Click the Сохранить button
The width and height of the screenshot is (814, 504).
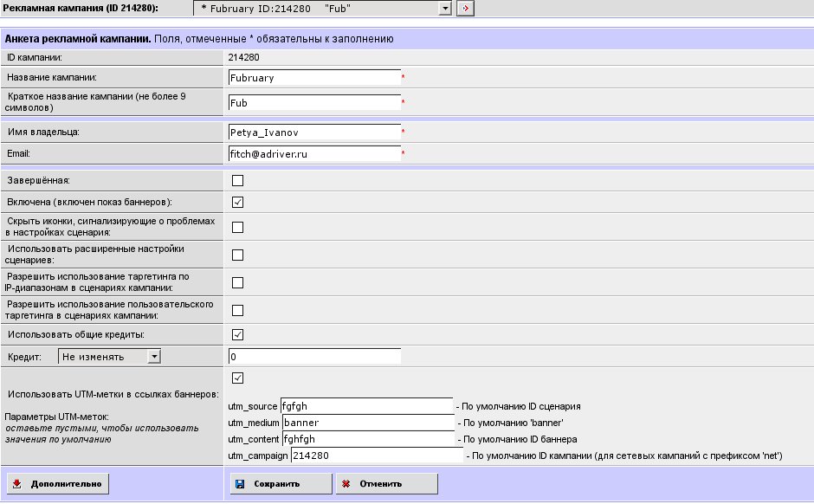(281, 484)
